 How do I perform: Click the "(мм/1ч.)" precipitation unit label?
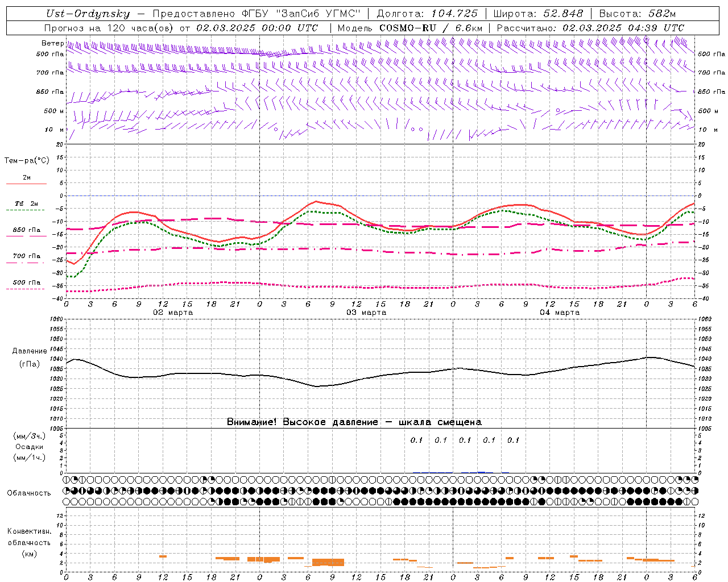tap(30, 458)
